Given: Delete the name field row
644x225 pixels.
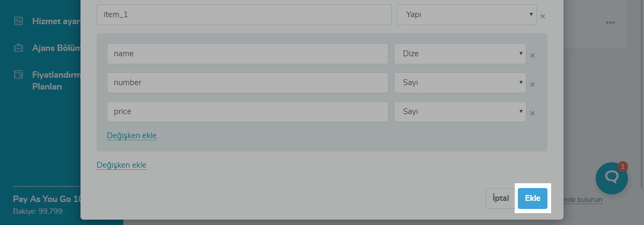Looking at the screenshot, I should [532, 55].
